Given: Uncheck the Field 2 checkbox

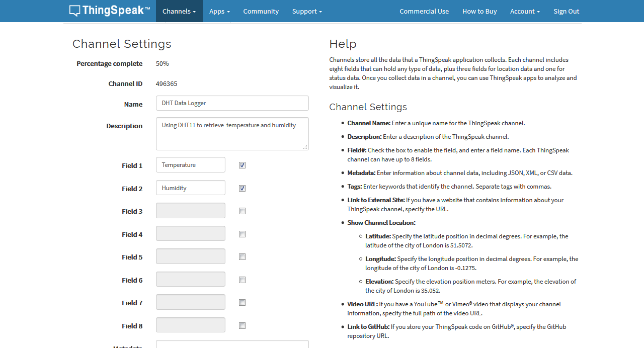Looking at the screenshot, I should [242, 188].
